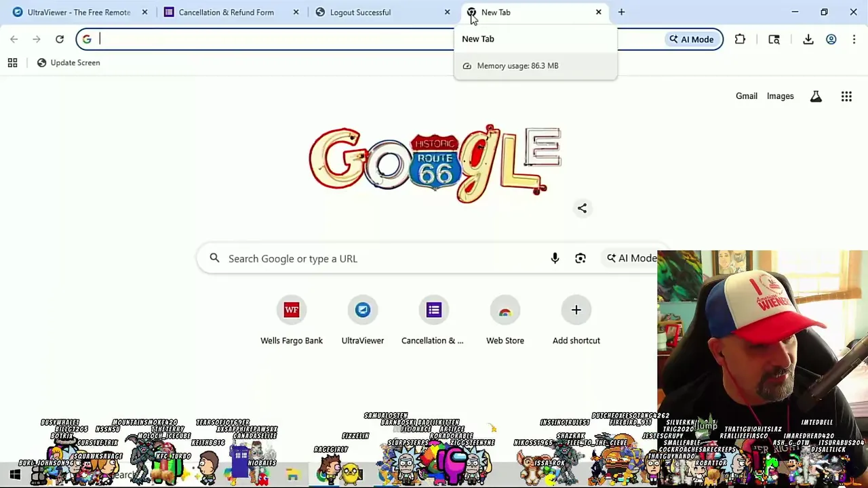
Task: Open the Extensions puzzle icon
Action: coord(740,39)
